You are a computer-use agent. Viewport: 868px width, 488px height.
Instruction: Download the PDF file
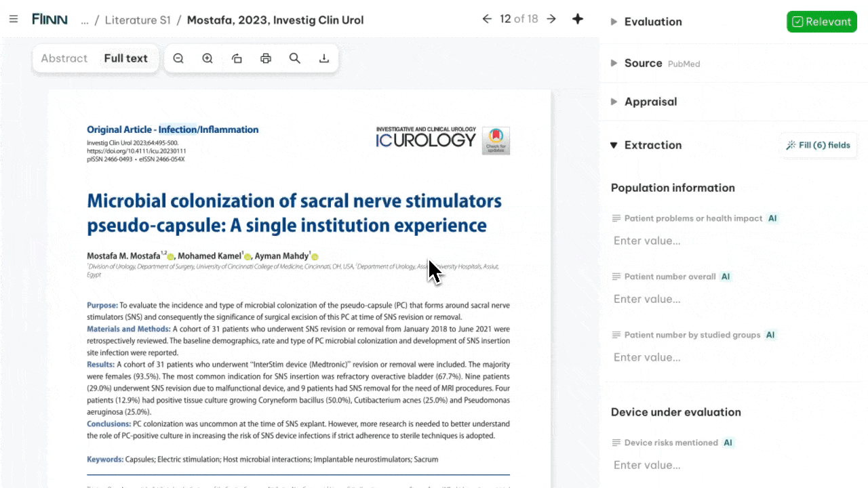coord(324,58)
